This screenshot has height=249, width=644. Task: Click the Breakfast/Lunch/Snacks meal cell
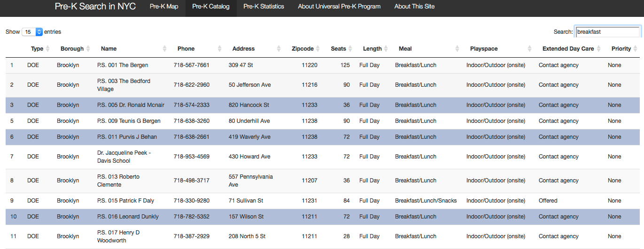click(x=426, y=201)
